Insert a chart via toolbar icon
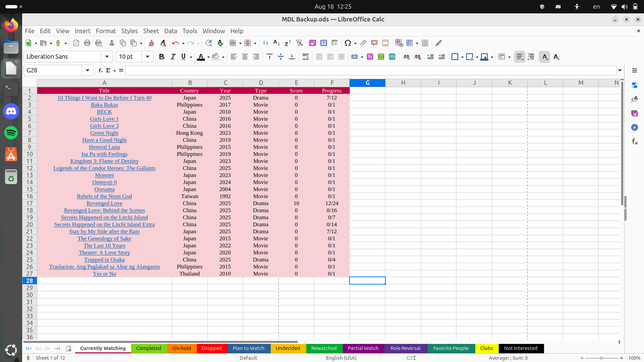This screenshot has width=644, height=362. pos(324,43)
